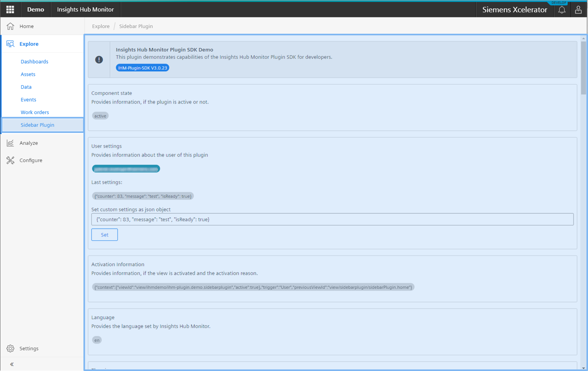Click the Siemens Xcelerator logo text
The width and height of the screenshot is (588, 371).
[515, 10]
